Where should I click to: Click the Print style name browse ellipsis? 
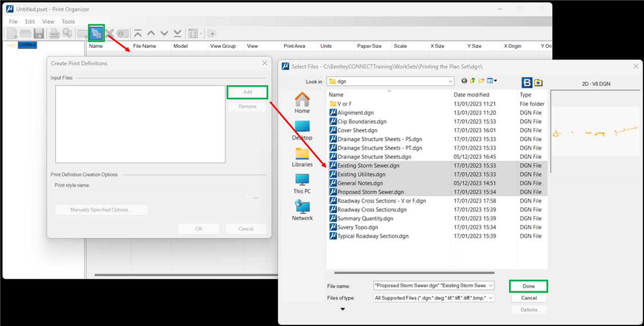point(256,198)
